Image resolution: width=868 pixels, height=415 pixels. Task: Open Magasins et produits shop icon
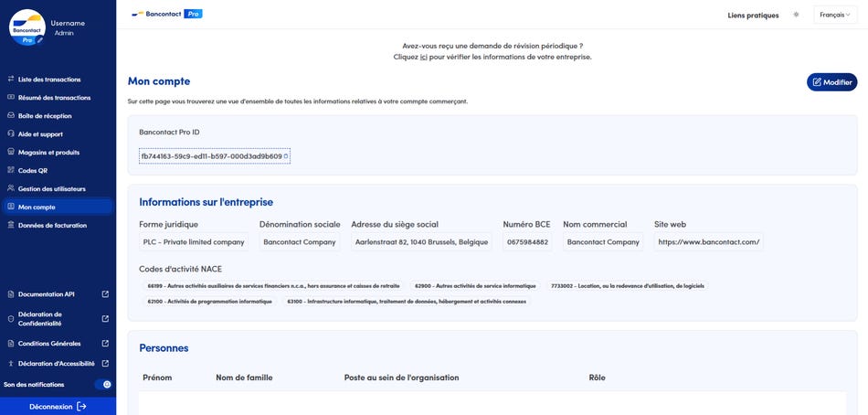[x=11, y=153]
